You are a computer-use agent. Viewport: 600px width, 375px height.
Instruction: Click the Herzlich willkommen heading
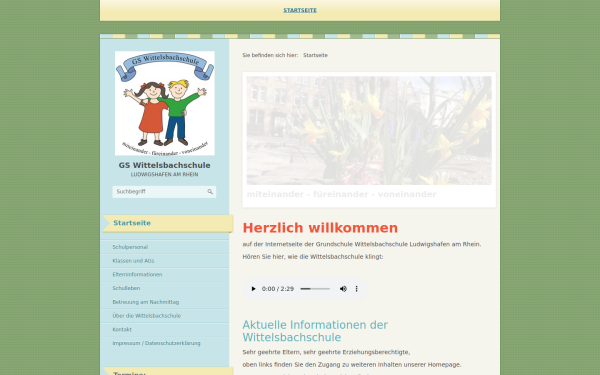[x=320, y=228]
